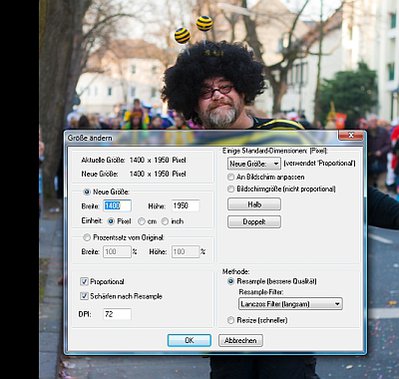399x379 pixels.
Task: Select the Neue Größe radio button
Action: click(x=87, y=192)
